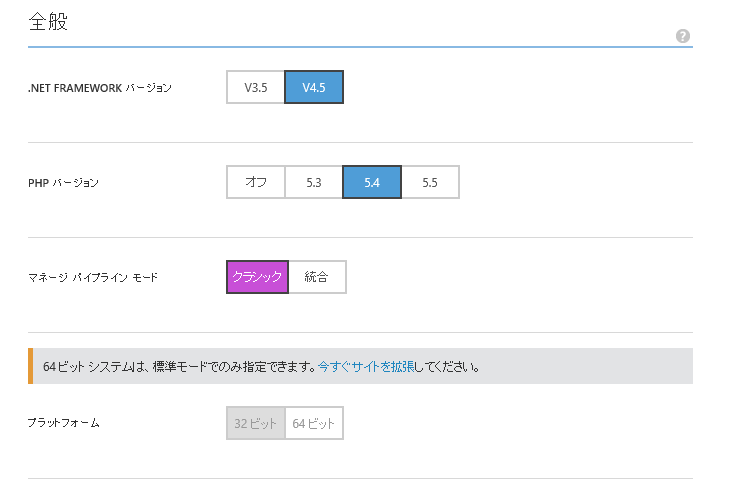This screenshot has width=733, height=497.
Task: Follow the 今すぐサイトを拡張 link
Action: click(366, 367)
